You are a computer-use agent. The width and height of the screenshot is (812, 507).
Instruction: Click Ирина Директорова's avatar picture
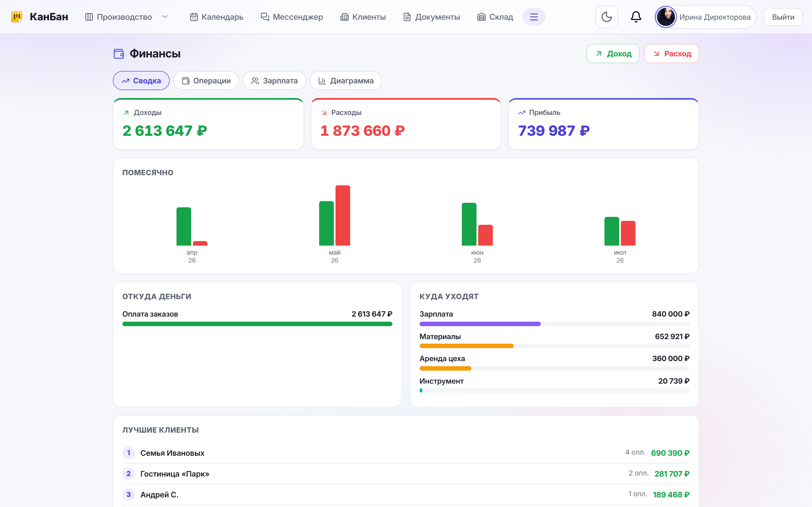(x=666, y=17)
